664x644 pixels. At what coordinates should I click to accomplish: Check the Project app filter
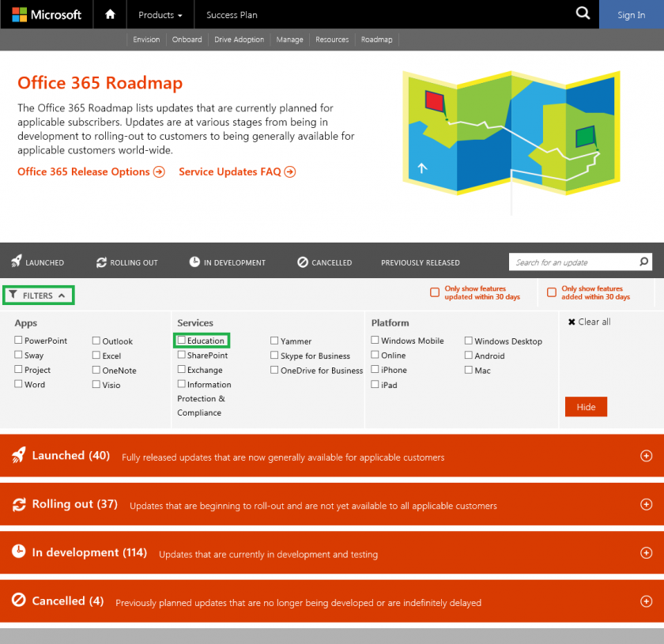coord(18,369)
